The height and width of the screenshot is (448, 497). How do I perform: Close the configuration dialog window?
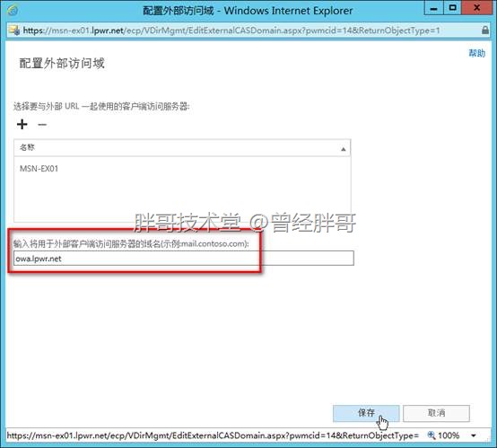pos(476,8)
